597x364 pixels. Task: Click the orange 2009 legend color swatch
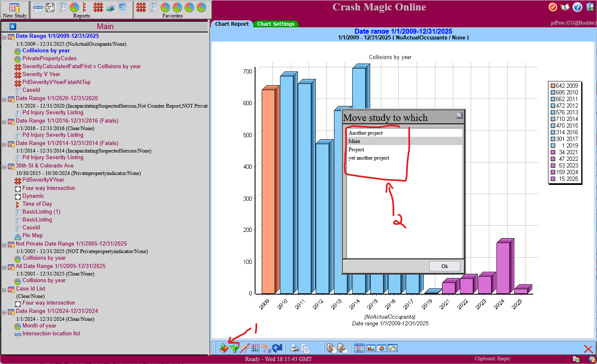click(553, 86)
